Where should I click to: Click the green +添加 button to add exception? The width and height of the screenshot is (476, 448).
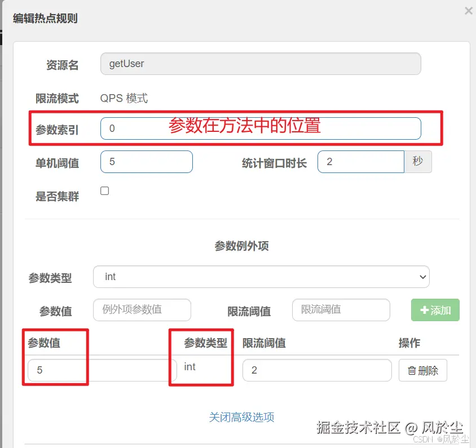435,310
